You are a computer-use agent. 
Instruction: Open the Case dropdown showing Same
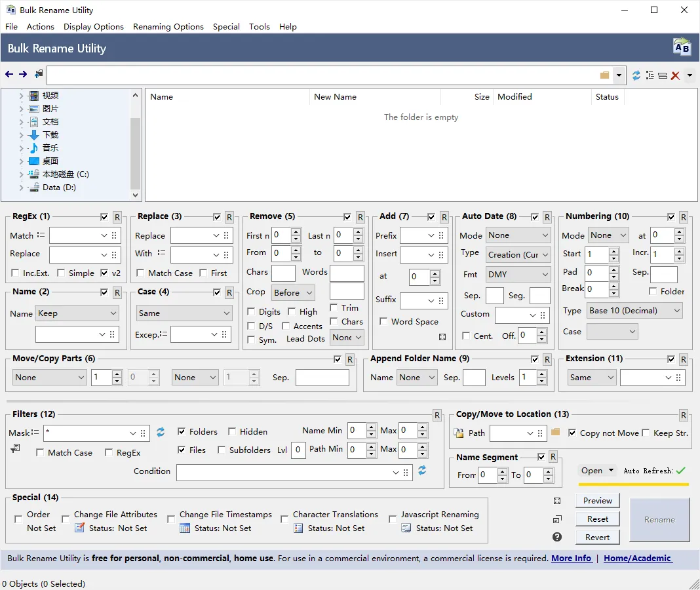point(184,313)
